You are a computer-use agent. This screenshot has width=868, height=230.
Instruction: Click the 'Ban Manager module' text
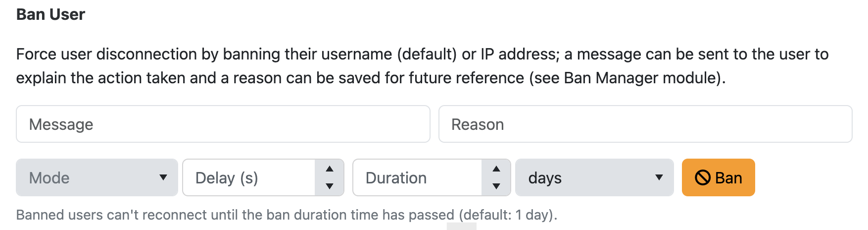[641, 78]
